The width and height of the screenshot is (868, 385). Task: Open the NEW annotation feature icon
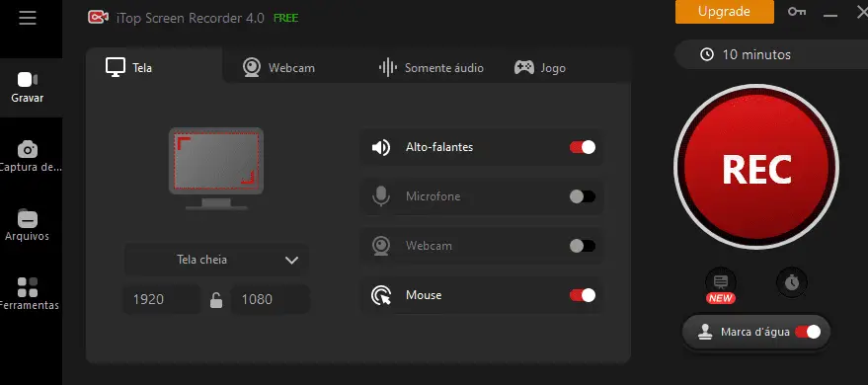pyautogui.click(x=721, y=283)
